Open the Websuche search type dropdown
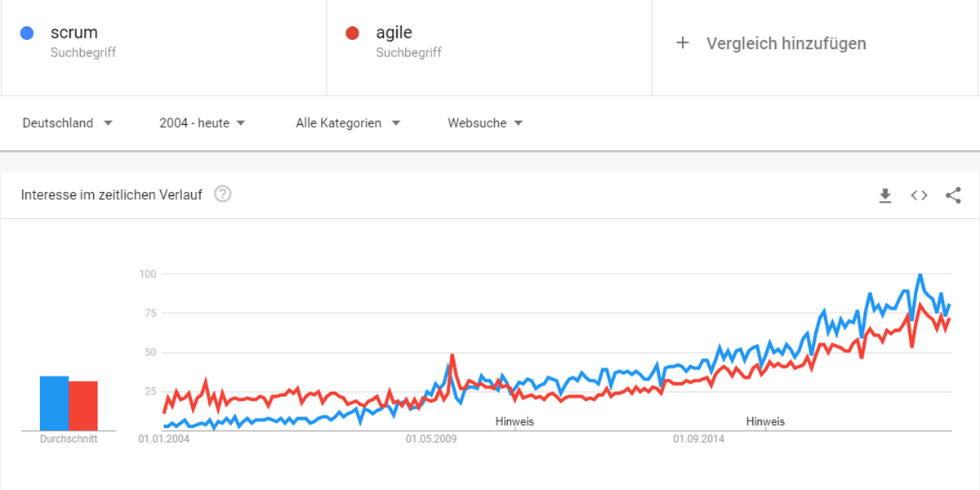 [485, 123]
